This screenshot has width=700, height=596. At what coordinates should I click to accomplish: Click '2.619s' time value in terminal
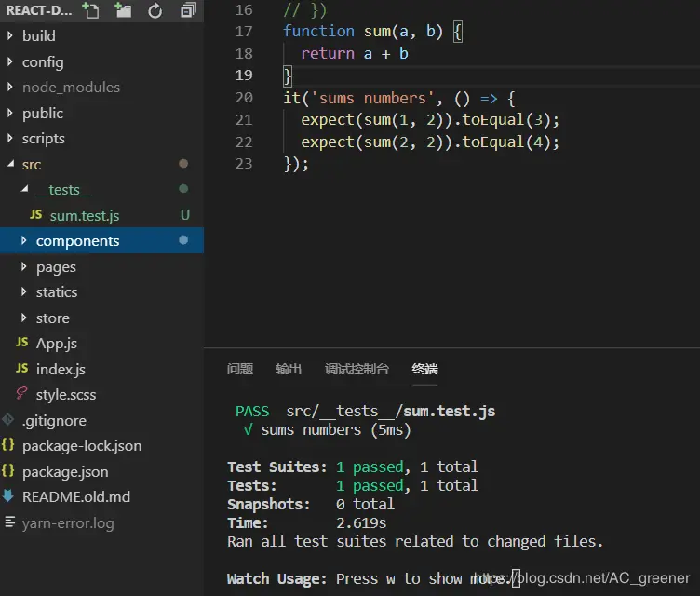pos(361,522)
